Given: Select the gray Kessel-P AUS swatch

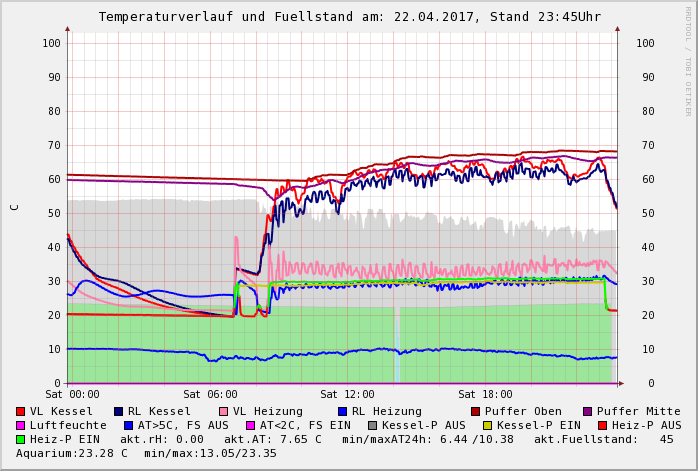Looking at the screenshot, I should click(373, 425).
